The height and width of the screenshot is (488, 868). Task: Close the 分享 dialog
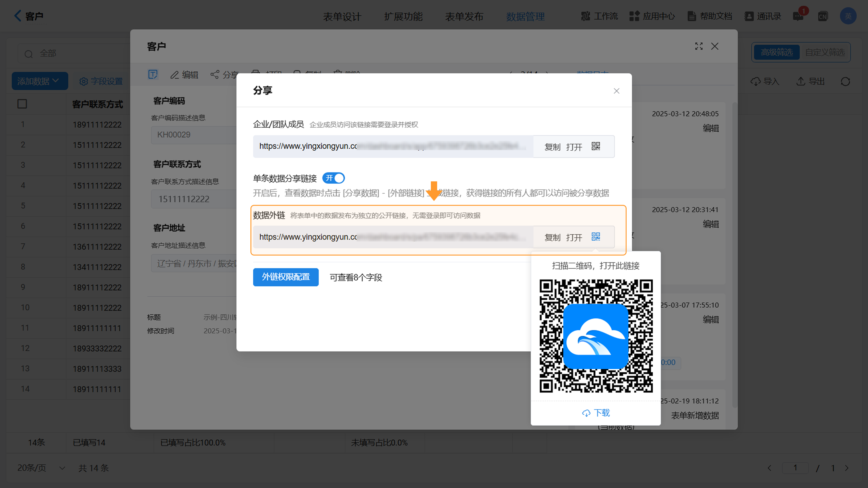click(616, 91)
